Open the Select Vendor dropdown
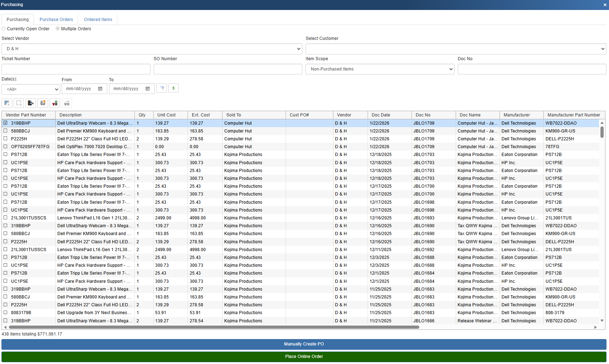 [x=152, y=49]
